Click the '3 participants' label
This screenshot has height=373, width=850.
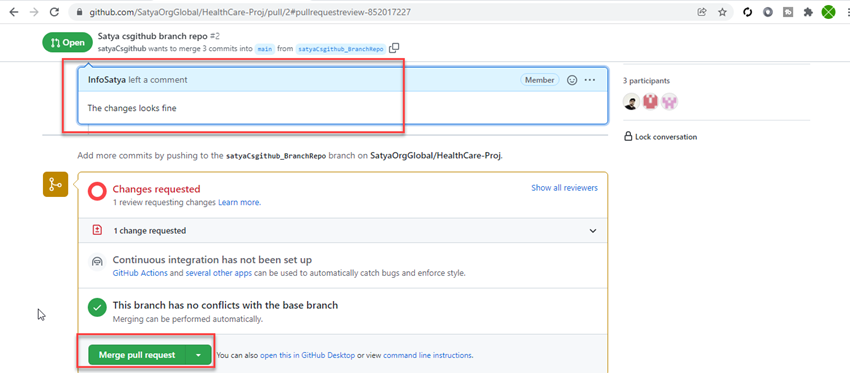[x=646, y=81]
